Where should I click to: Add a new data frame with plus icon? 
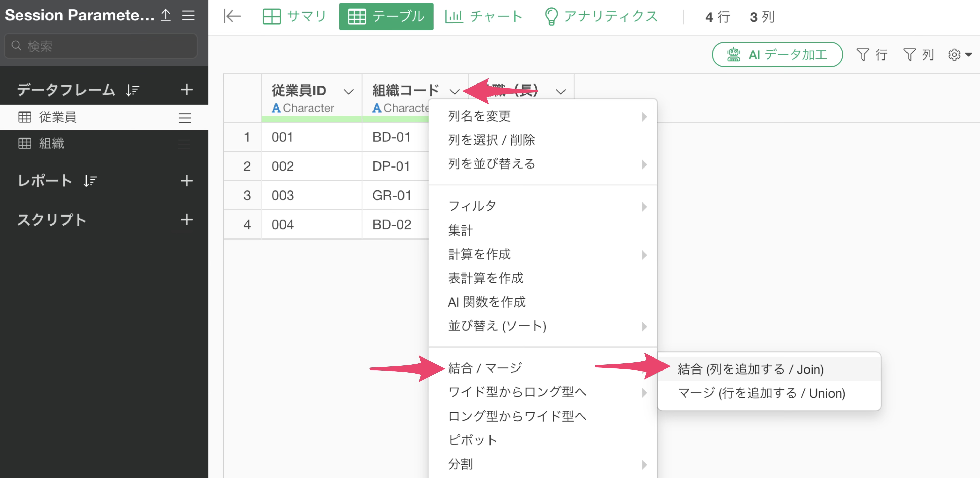(x=186, y=90)
